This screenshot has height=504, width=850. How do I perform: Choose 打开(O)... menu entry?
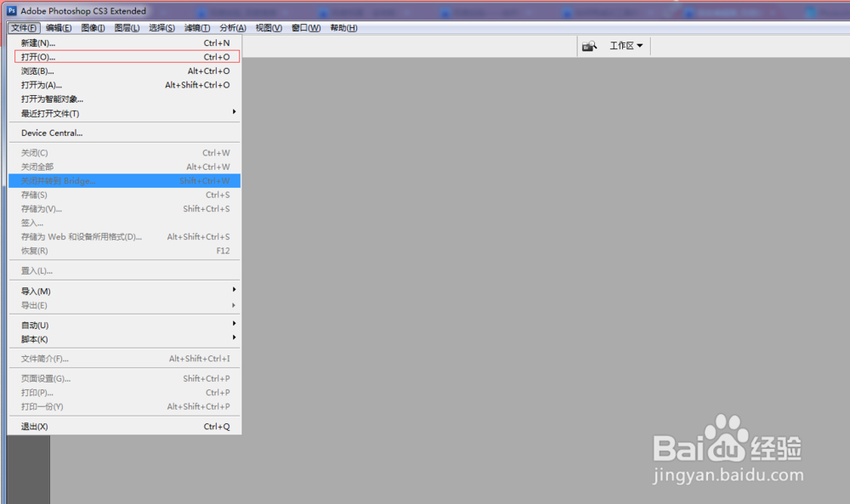coord(125,57)
